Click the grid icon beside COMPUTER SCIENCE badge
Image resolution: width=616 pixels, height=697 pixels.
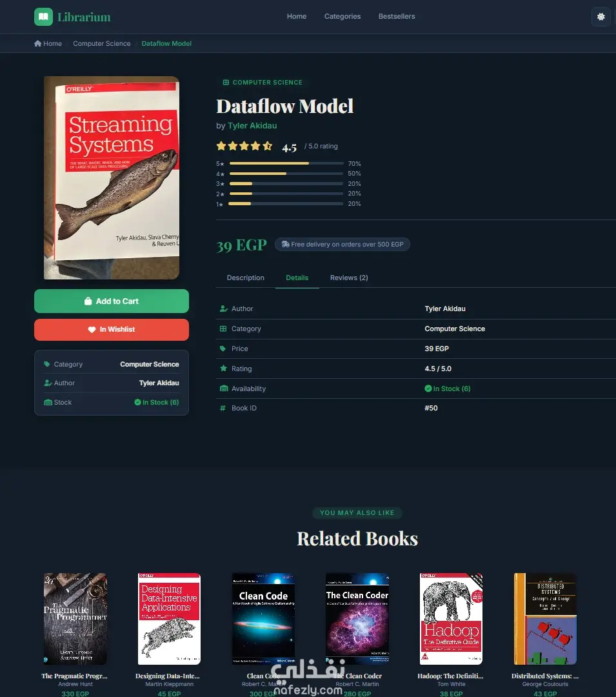click(226, 83)
